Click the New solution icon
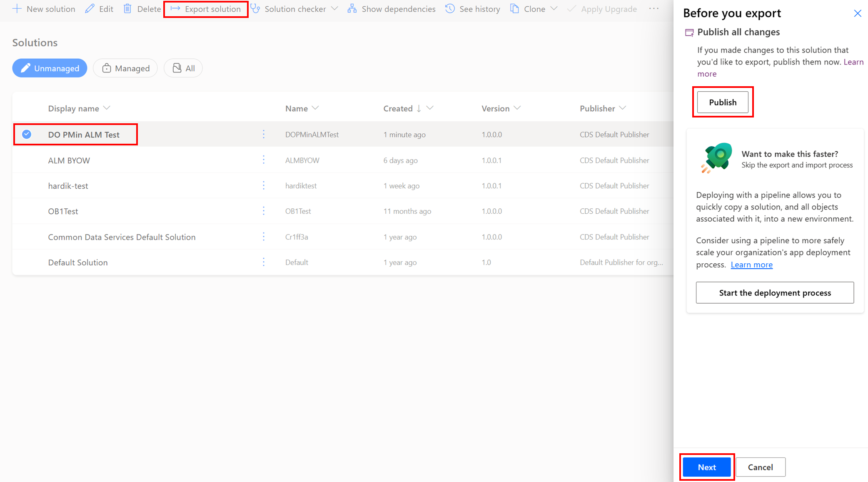This screenshot has width=868, height=482. 18,8
